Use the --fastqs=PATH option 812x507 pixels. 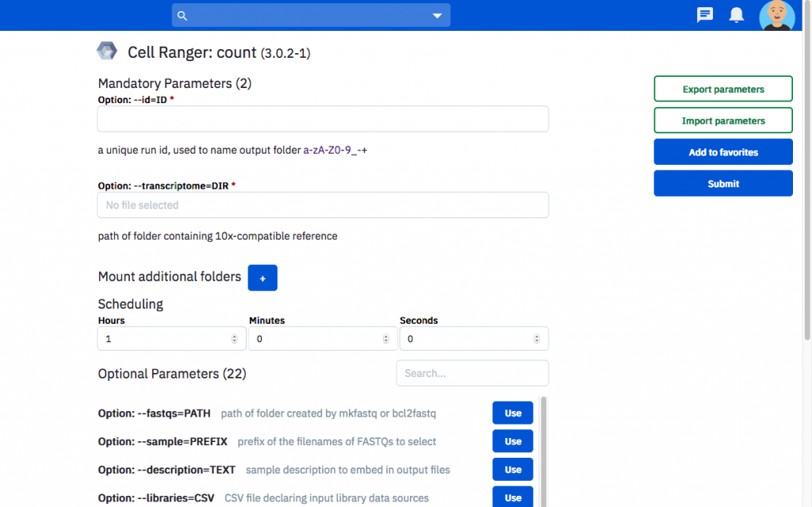[513, 413]
